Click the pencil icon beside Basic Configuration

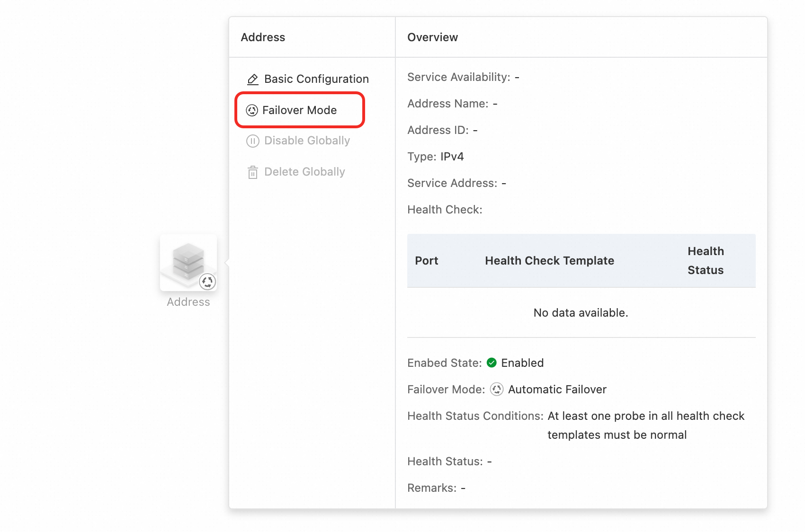point(253,79)
